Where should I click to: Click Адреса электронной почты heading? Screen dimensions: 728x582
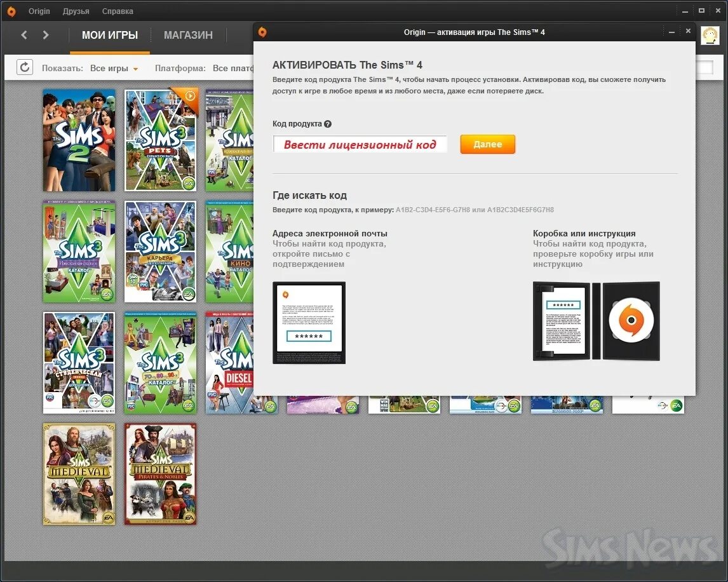coord(330,234)
